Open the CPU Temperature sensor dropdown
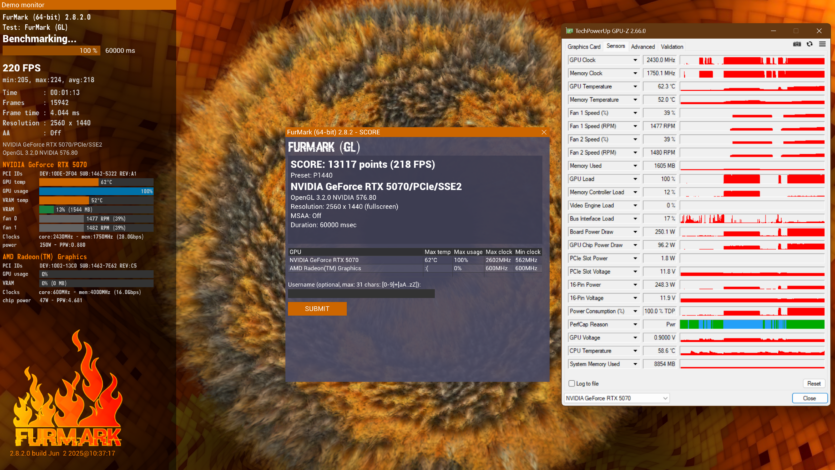The width and height of the screenshot is (835, 470). tap(635, 351)
